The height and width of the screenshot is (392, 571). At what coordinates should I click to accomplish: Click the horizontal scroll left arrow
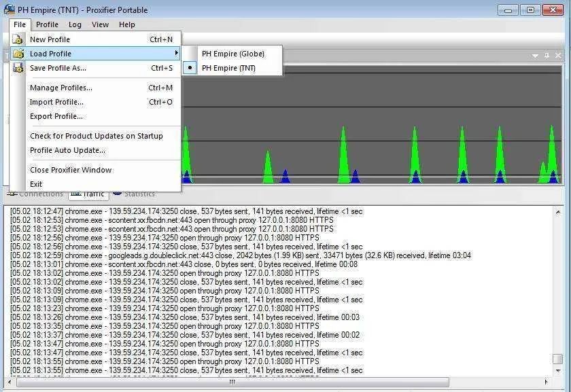(x=10, y=382)
